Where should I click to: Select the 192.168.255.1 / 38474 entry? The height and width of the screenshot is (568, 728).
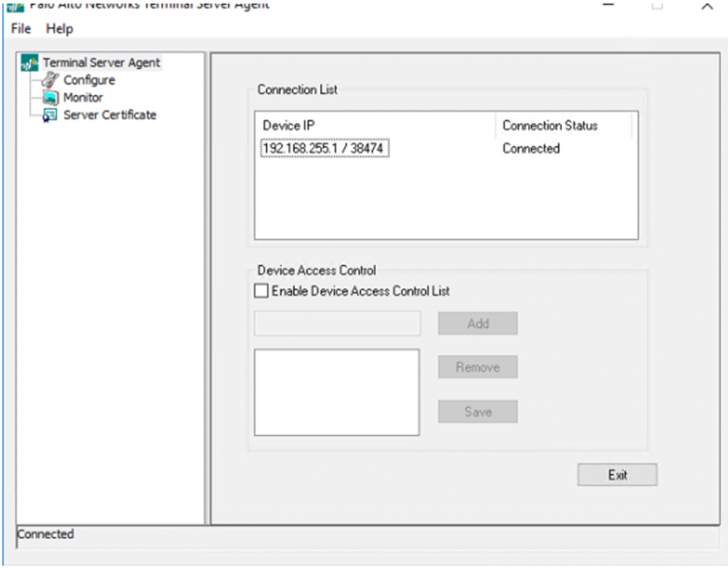tap(324, 149)
